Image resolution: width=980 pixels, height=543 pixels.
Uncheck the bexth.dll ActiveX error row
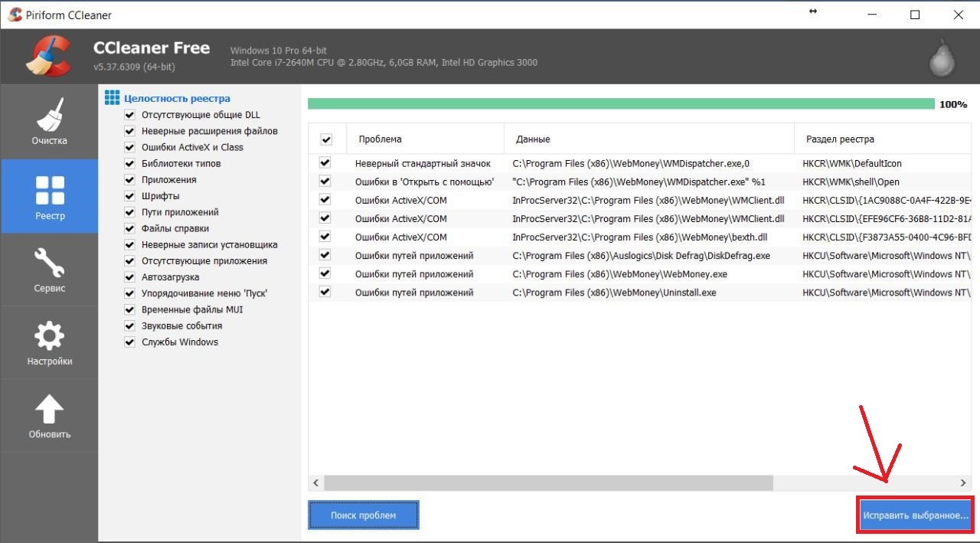click(x=325, y=237)
